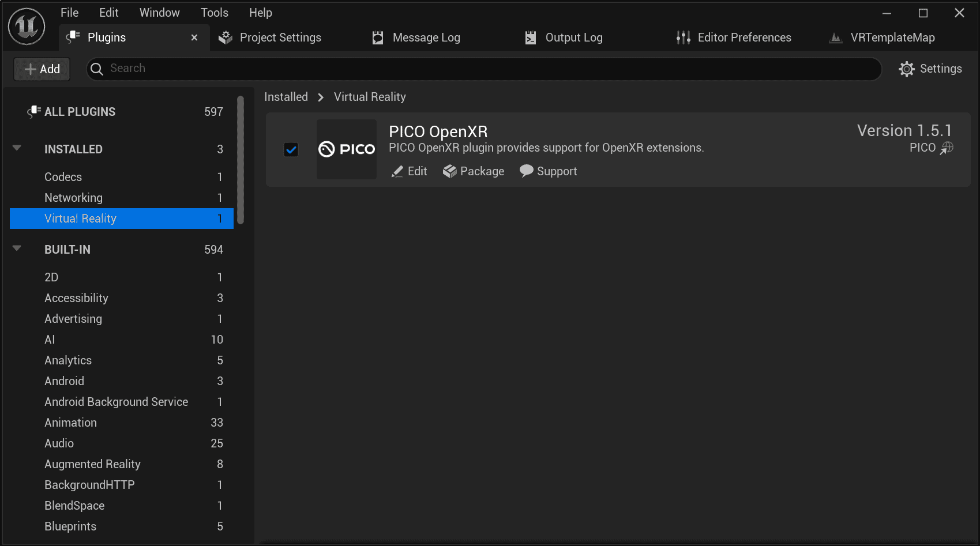
Task: Click the Settings gear in the plugins browser
Action: point(906,69)
